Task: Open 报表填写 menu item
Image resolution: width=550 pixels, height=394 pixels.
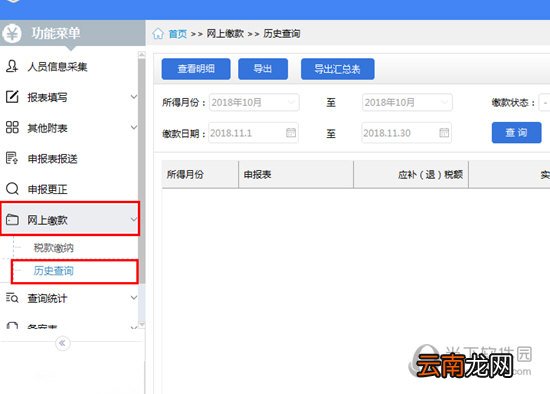Action: (69, 97)
